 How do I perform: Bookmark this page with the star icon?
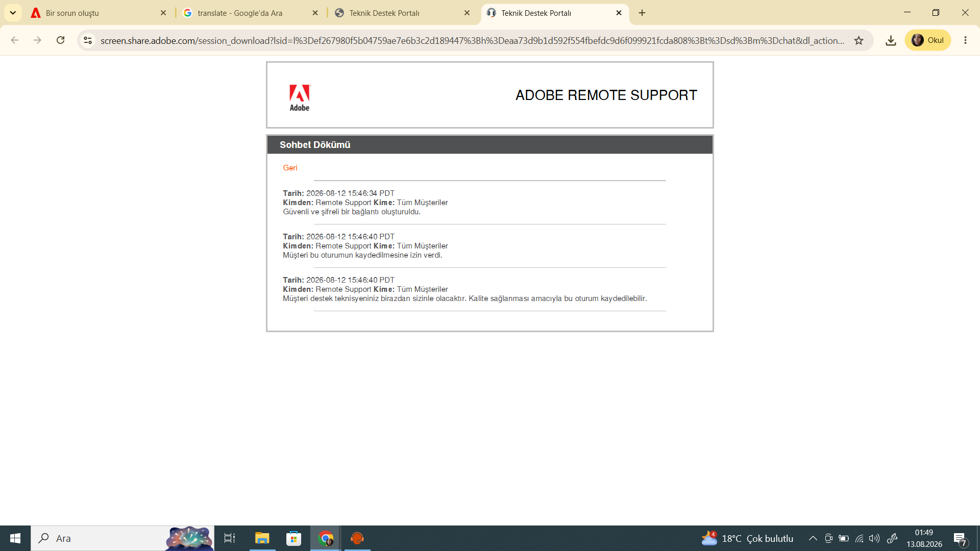(859, 40)
